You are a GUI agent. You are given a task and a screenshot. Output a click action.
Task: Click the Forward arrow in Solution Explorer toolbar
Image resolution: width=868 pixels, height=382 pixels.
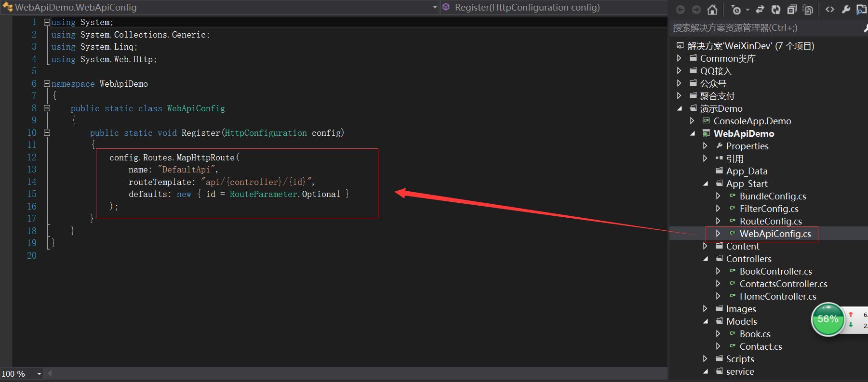[696, 9]
